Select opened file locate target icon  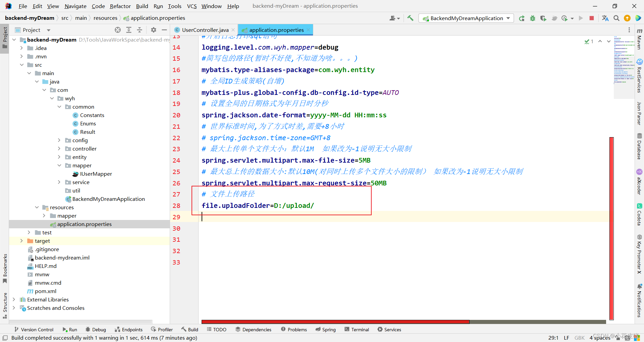(x=118, y=30)
